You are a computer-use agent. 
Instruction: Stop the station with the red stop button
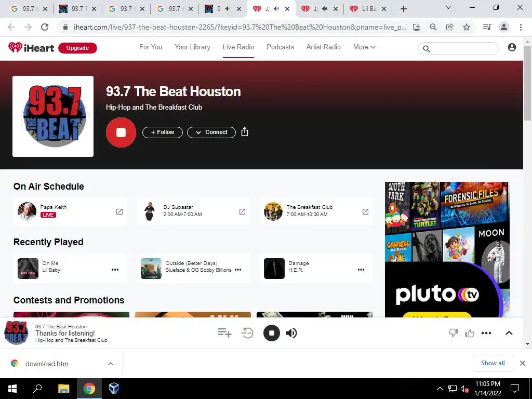[121, 132]
